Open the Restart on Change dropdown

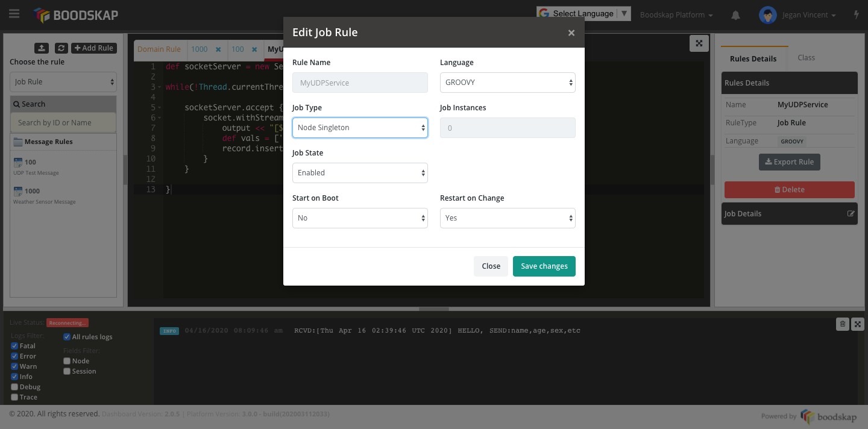pyautogui.click(x=508, y=218)
